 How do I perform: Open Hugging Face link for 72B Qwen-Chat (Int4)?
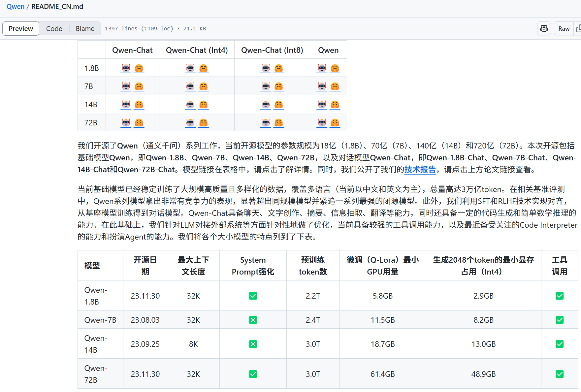204,123
